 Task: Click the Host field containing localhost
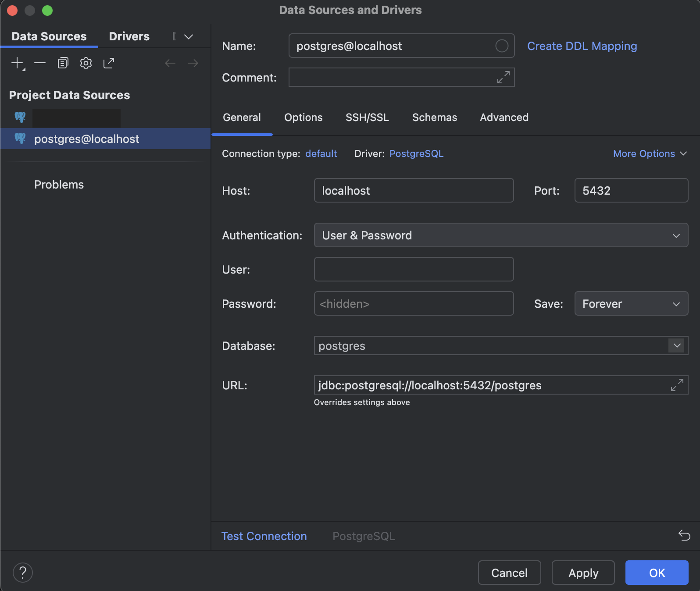tap(414, 190)
